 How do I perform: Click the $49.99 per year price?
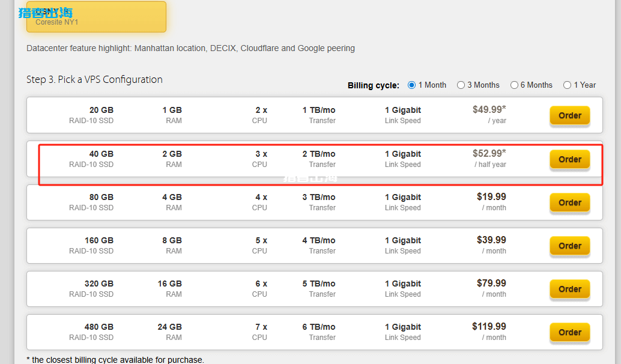pos(489,115)
